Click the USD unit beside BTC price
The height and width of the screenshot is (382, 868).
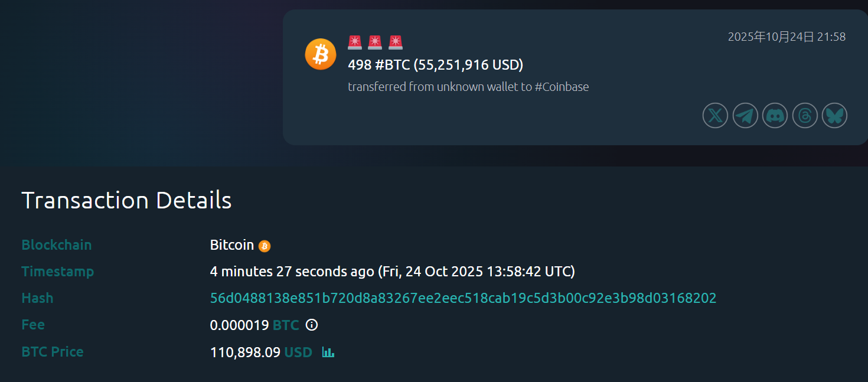(x=298, y=352)
